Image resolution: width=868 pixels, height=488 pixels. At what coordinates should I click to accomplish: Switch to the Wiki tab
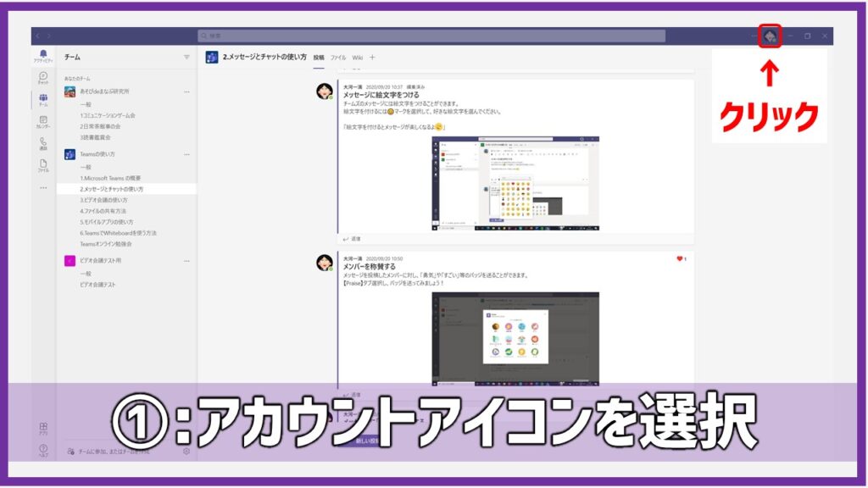pyautogui.click(x=358, y=58)
